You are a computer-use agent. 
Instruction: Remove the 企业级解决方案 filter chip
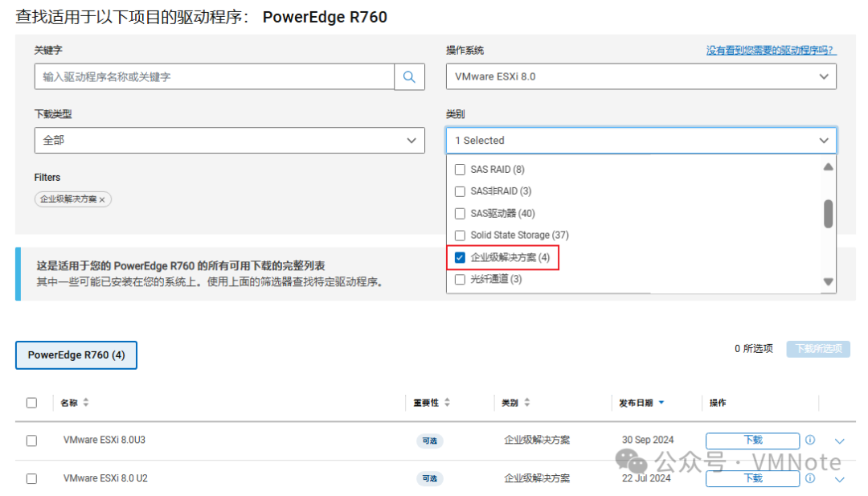(x=102, y=200)
